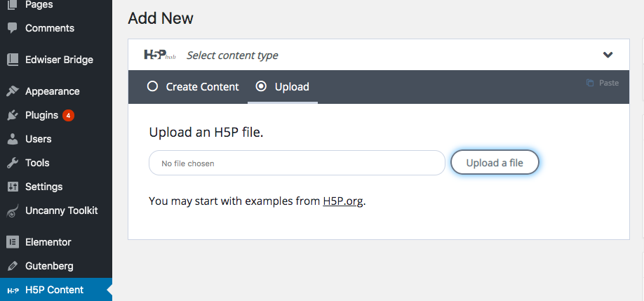Click the Paste clipboard icon
644x301 pixels.
[x=590, y=83]
